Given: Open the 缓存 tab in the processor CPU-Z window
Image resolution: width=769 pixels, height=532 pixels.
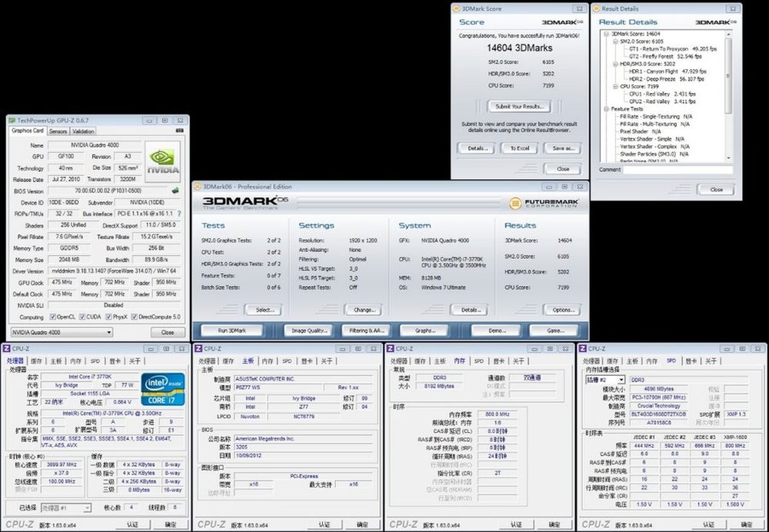Looking at the screenshot, I should 36,361.
